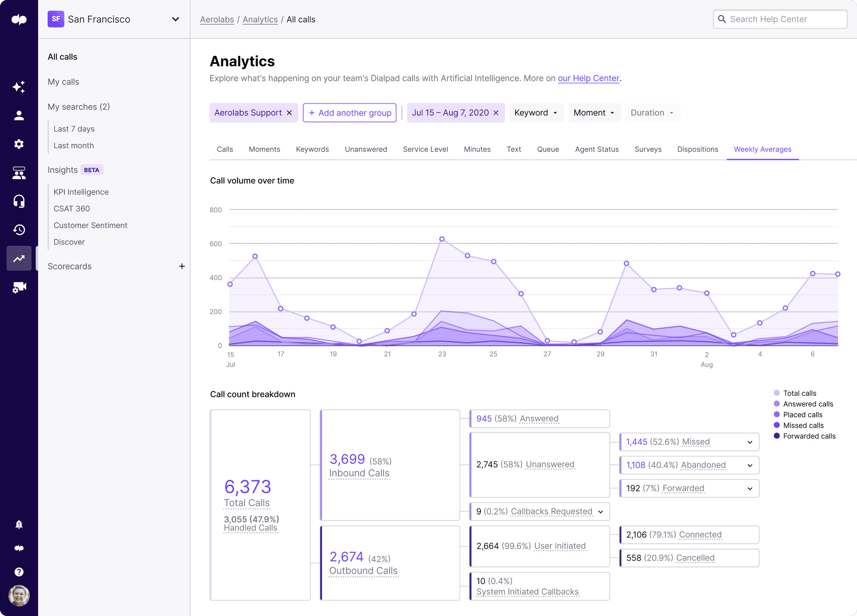Add a new Scorecard via plus icon
857x616 pixels.
click(181, 266)
